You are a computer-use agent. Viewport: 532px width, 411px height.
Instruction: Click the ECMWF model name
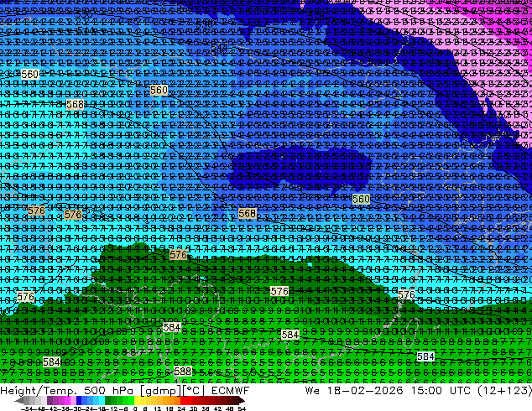(x=231, y=391)
